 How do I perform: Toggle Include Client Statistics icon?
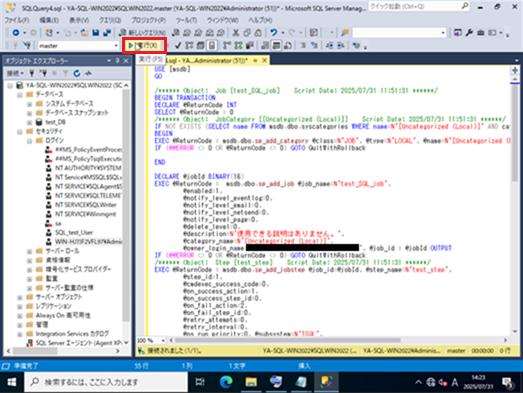pos(250,45)
